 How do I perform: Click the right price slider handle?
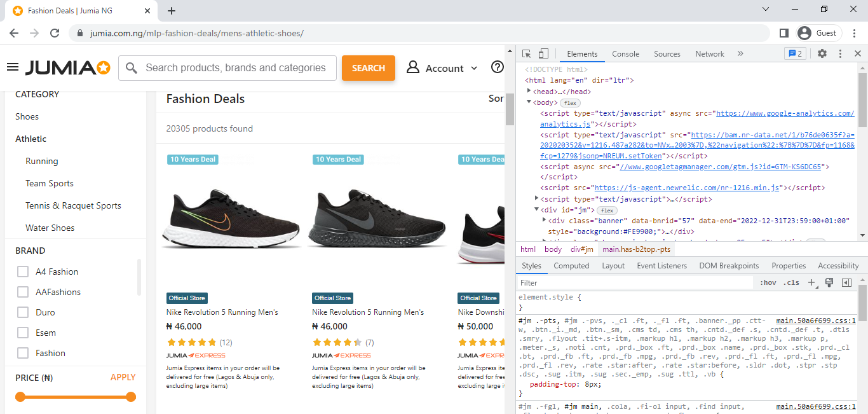131,397
